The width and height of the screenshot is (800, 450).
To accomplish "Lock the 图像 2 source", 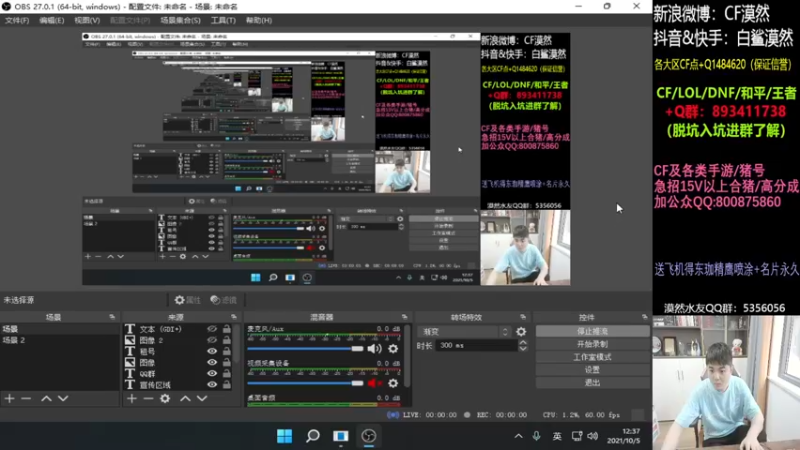I will coord(227,340).
